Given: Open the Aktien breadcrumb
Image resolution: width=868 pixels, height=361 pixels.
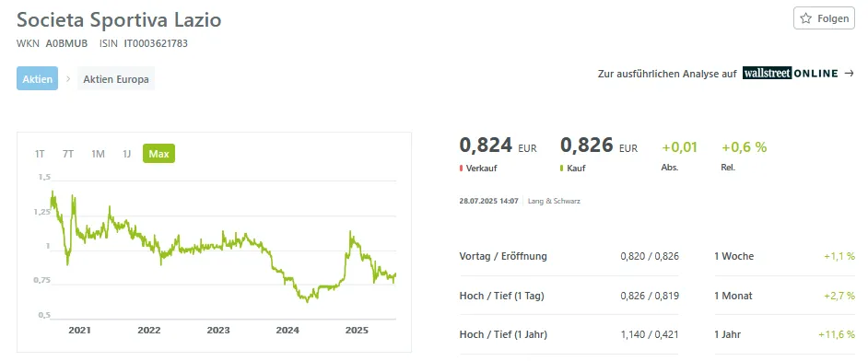Looking at the screenshot, I should (37, 78).
